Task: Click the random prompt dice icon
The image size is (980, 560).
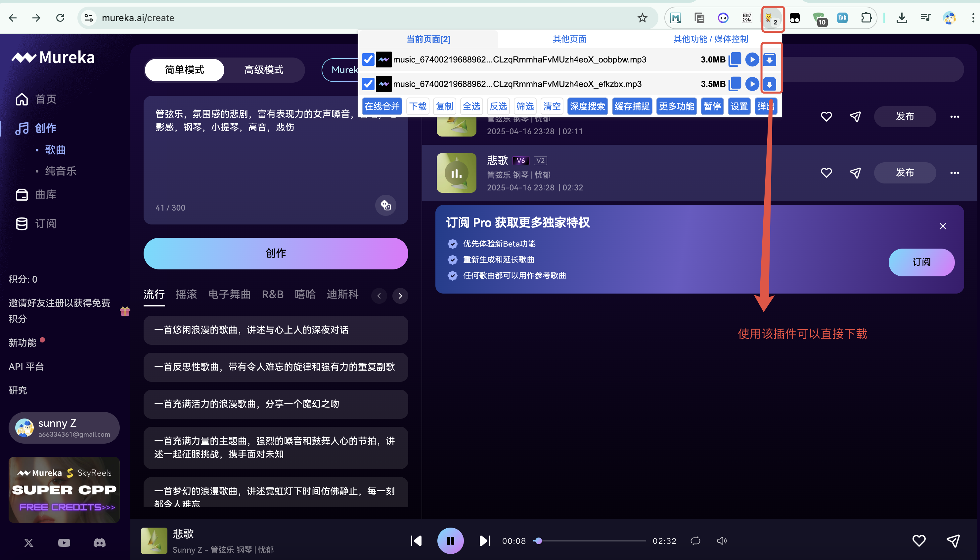Action: (386, 205)
